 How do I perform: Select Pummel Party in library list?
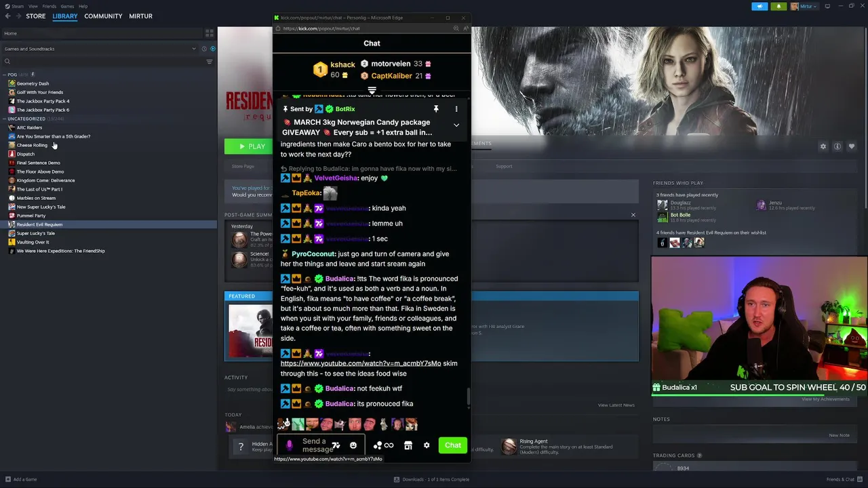click(31, 216)
